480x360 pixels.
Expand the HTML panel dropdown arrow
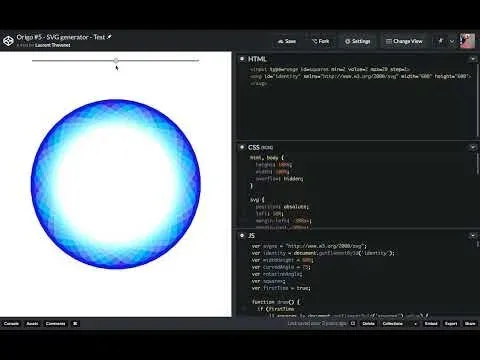coord(473,59)
